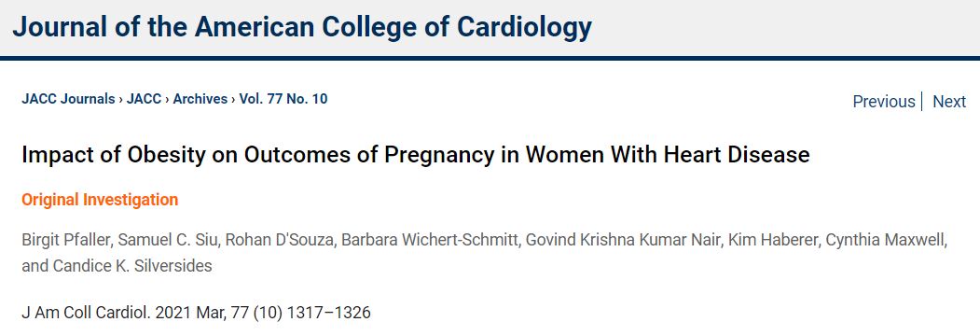This screenshot has width=980, height=336.
Task: Open the Archives breadcrumb
Action: tap(200, 99)
